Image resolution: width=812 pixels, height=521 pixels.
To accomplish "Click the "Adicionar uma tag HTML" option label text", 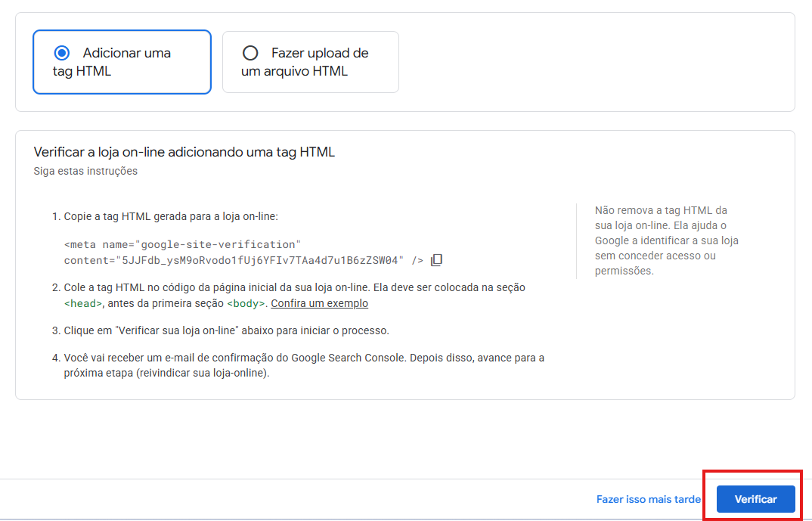I will [x=126, y=54].
